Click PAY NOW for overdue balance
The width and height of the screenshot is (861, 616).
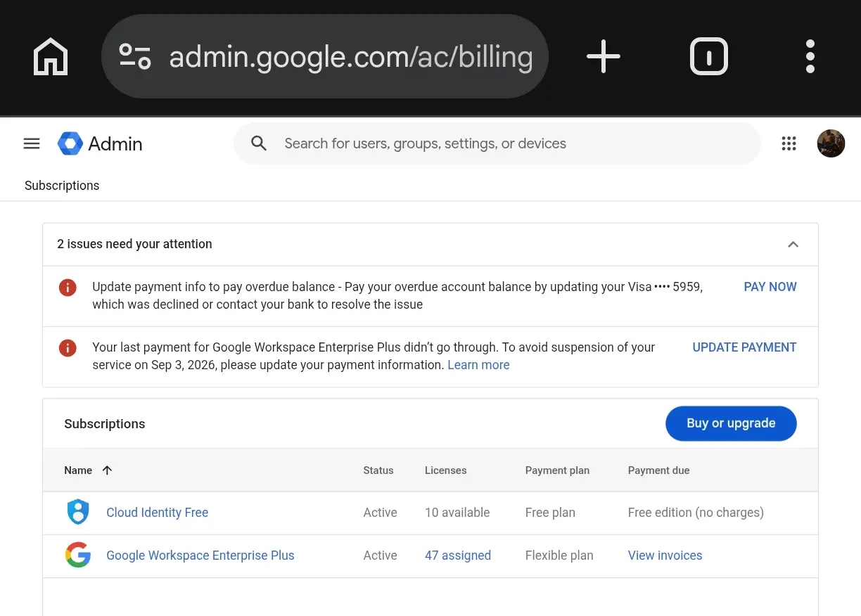point(770,287)
